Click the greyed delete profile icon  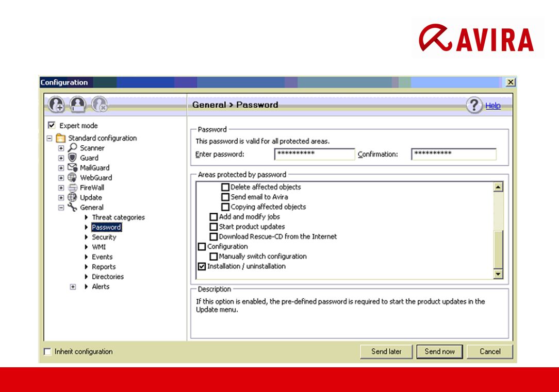click(x=100, y=105)
